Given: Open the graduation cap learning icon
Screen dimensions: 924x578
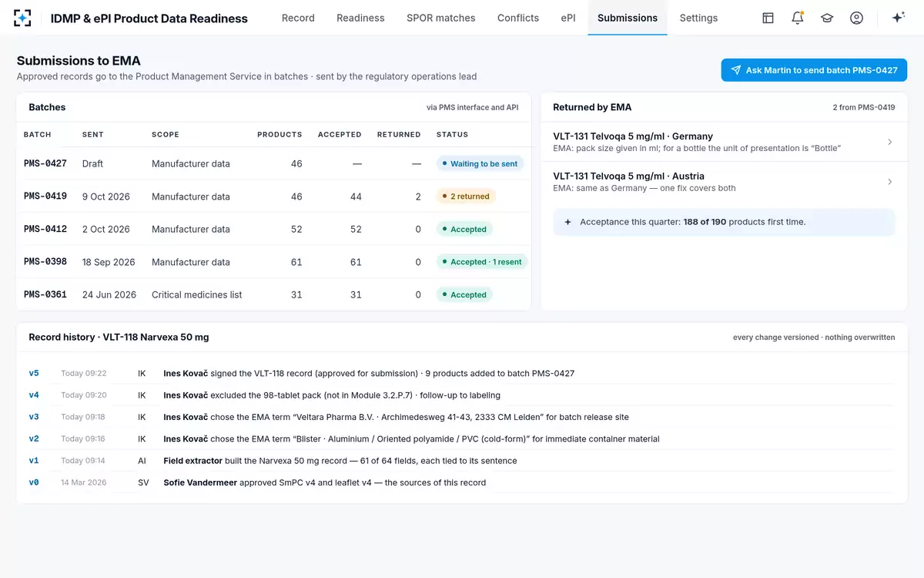Looking at the screenshot, I should (x=827, y=18).
